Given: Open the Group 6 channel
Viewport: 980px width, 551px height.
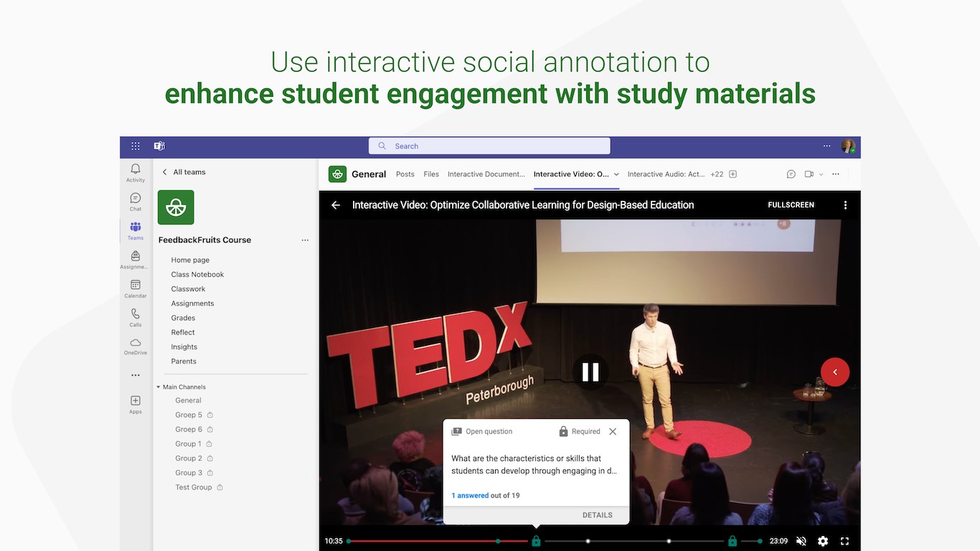Looking at the screenshot, I should pos(189,430).
